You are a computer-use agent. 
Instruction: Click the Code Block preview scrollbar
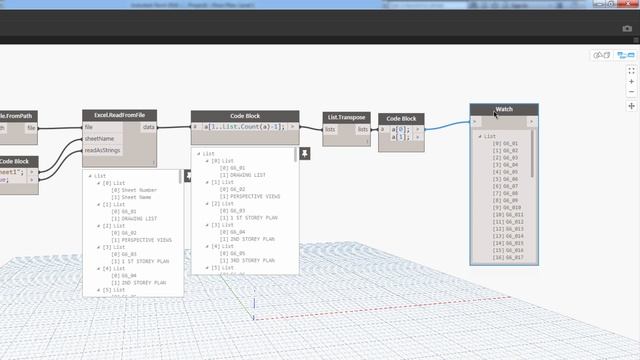[296, 155]
